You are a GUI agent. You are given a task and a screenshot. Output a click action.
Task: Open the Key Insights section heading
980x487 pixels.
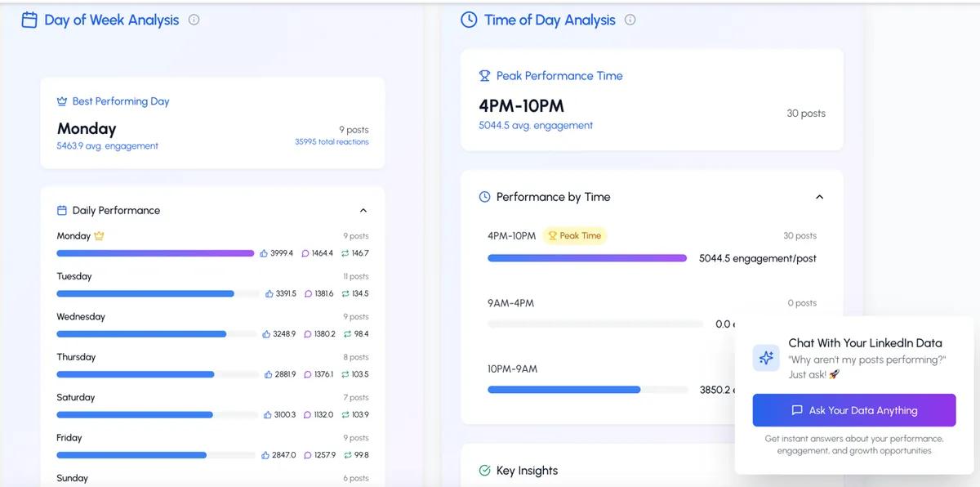pos(527,471)
